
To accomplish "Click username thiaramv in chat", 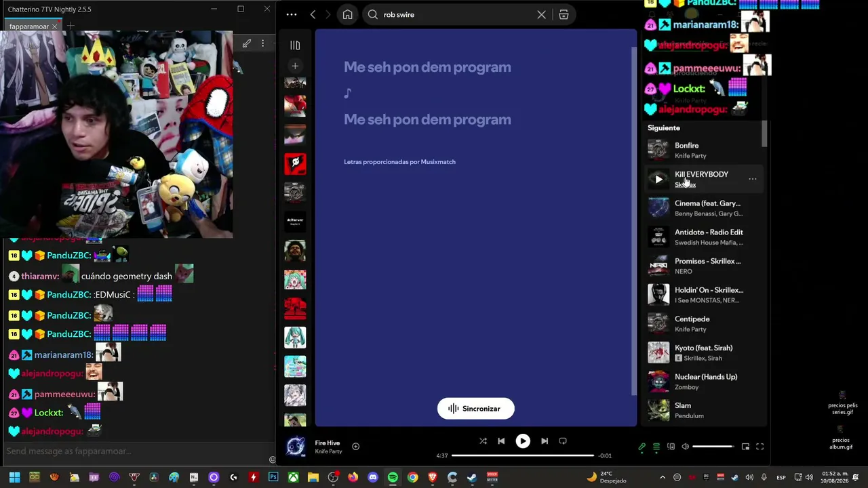I will click(x=40, y=277).
